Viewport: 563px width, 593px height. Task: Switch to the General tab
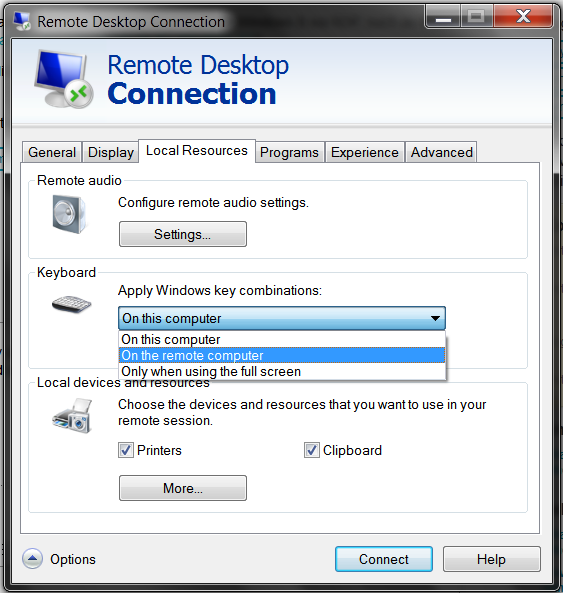[x=52, y=152]
